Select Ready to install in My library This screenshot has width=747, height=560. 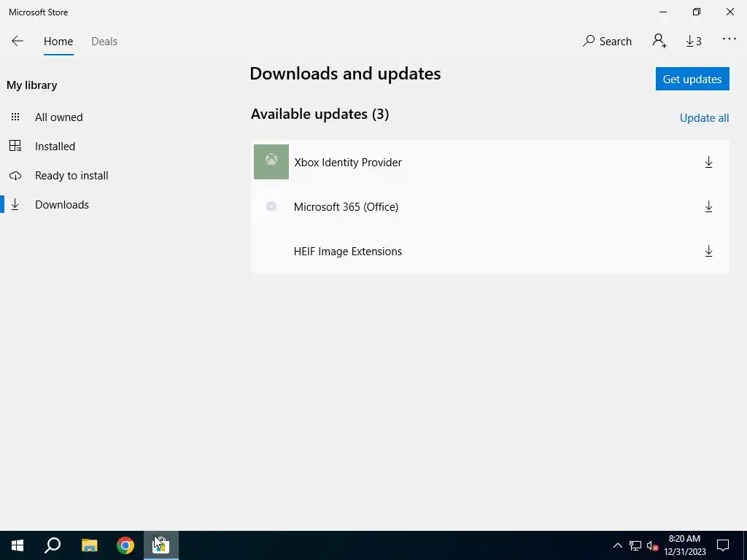pos(71,176)
